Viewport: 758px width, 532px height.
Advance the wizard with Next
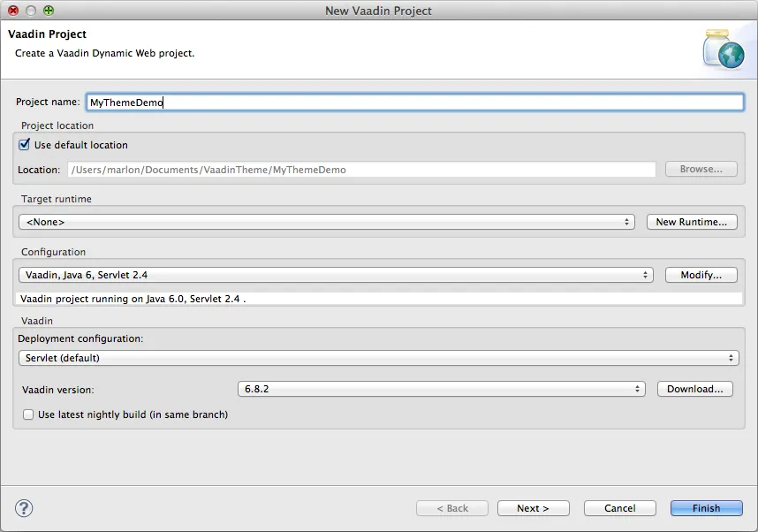(x=533, y=508)
